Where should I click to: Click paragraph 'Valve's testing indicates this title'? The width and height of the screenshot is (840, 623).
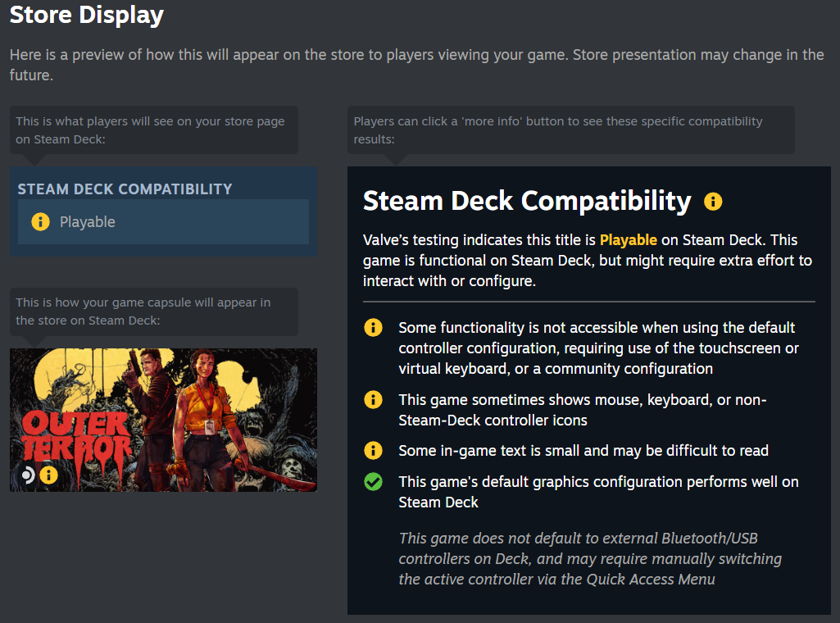[x=588, y=261]
